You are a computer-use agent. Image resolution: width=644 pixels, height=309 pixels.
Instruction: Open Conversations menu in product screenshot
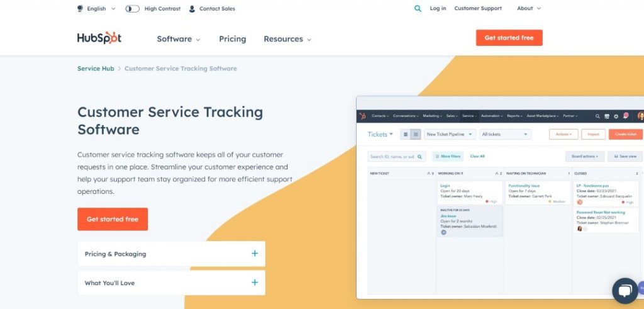click(x=406, y=116)
